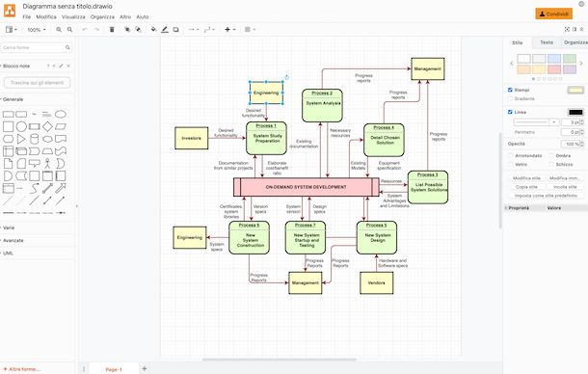Click the Modifica stile button
The height and width of the screenshot is (374, 588).
[526, 178]
